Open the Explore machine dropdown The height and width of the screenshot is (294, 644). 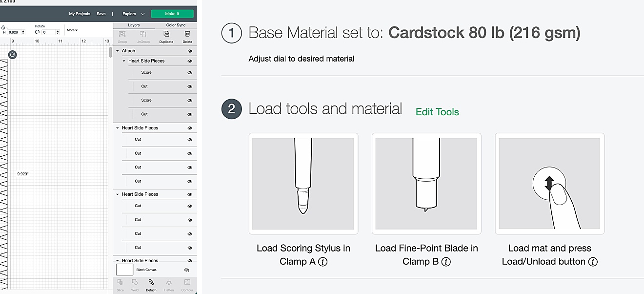coord(134,14)
